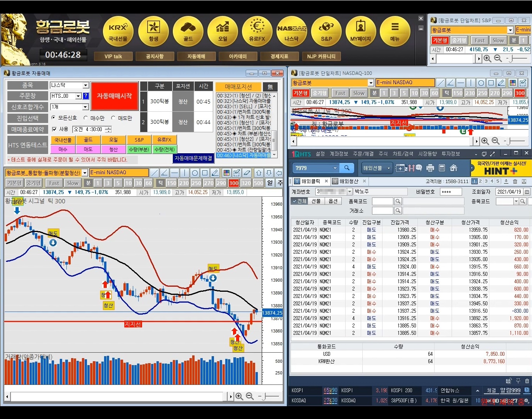Toggle 선물 filter in HTS panel

[x=316, y=201]
